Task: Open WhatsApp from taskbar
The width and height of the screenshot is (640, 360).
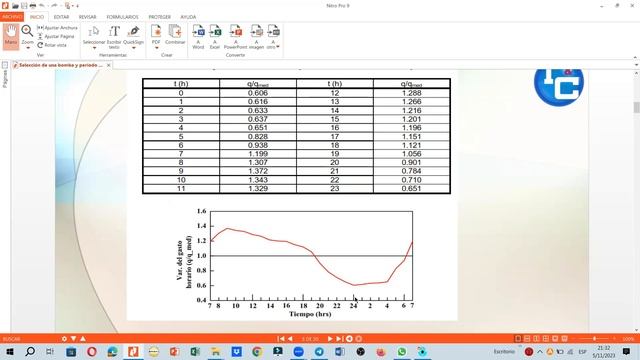Action: click(x=402, y=351)
